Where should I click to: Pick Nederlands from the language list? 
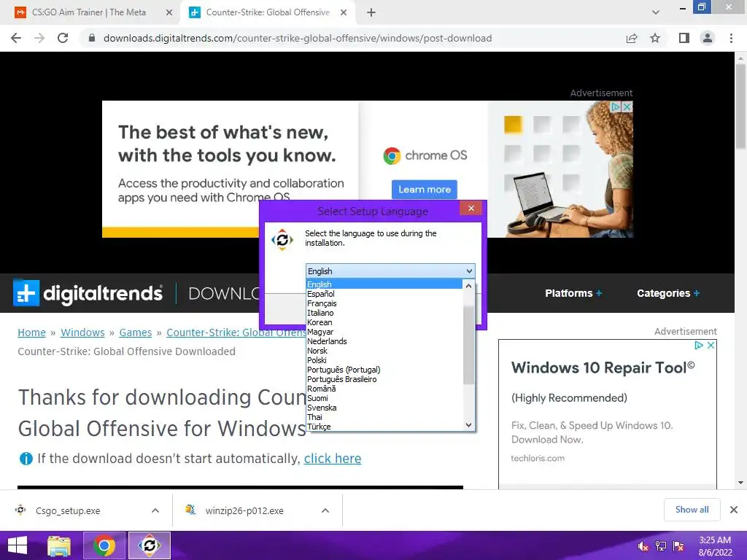[x=384, y=341]
